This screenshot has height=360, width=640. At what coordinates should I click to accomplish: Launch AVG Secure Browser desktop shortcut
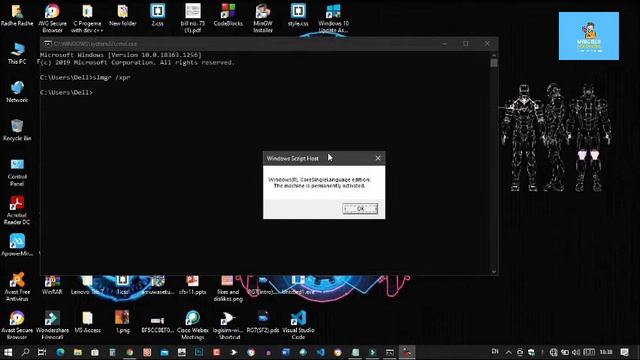(x=52, y=18)
